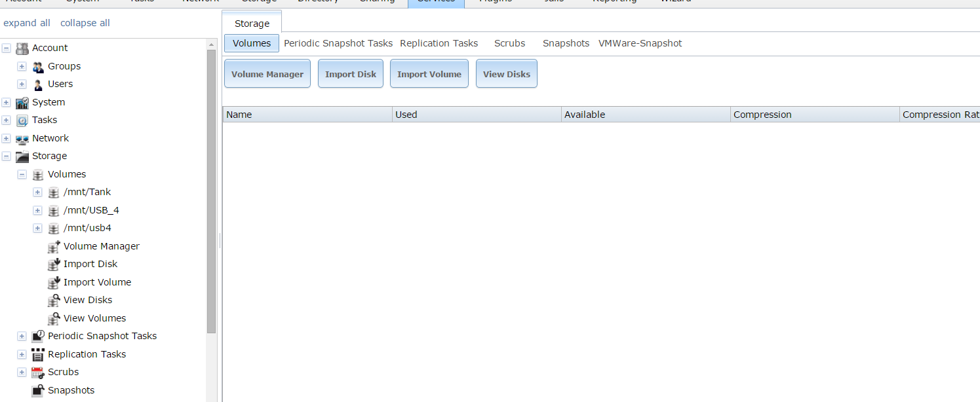
Task: Click the View Disks tree icon
Action: point(54,301)
